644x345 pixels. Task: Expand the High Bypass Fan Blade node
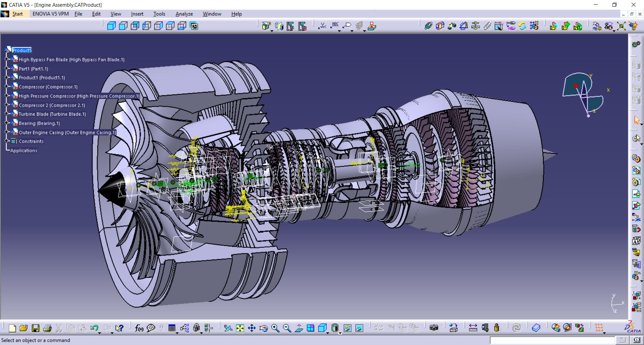click(x=6, y=59)
